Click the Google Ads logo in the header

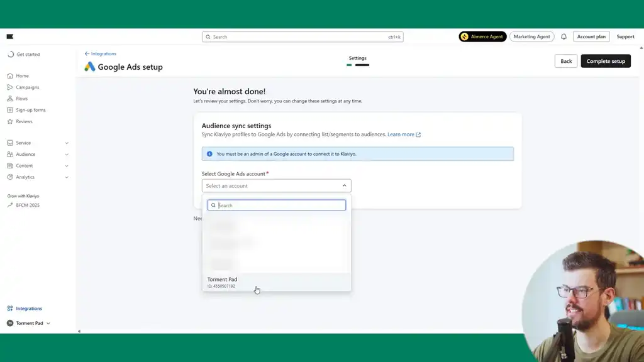pos(89,66)
